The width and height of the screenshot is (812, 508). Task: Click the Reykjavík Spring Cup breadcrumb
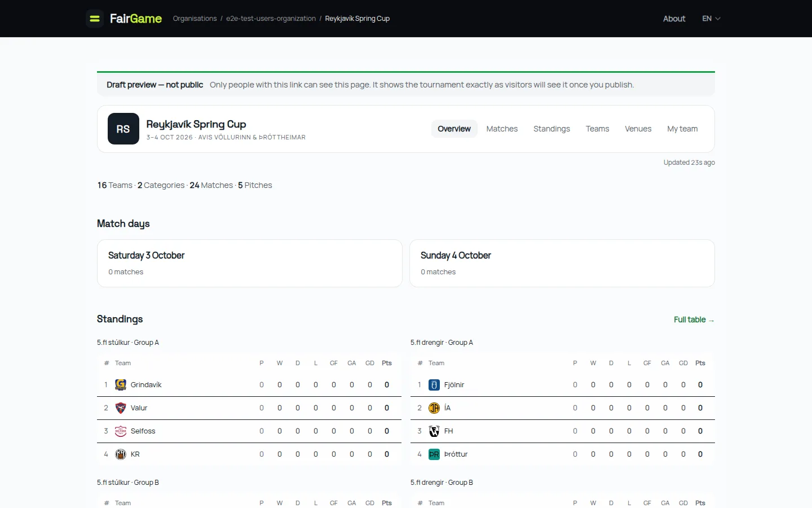pyautogui.click(x=357, y=19)
